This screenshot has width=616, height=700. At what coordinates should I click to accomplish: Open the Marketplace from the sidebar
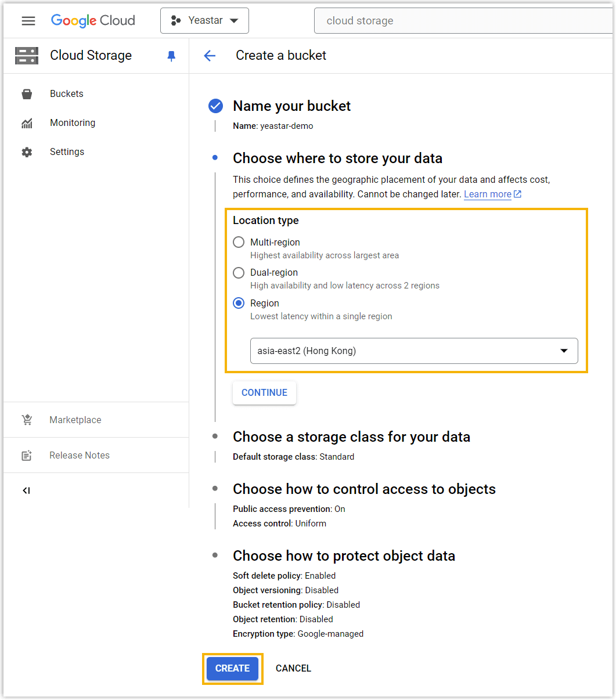coord(75,420)
